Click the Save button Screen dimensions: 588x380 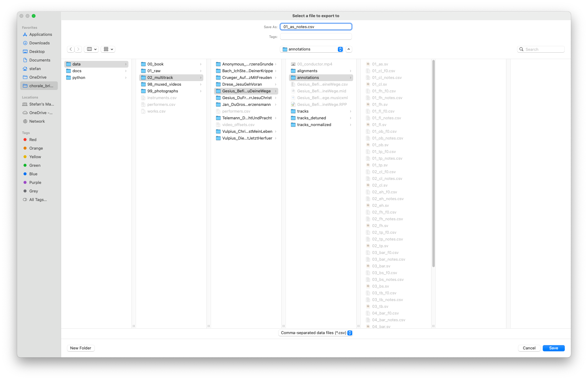tap(553, 348)
